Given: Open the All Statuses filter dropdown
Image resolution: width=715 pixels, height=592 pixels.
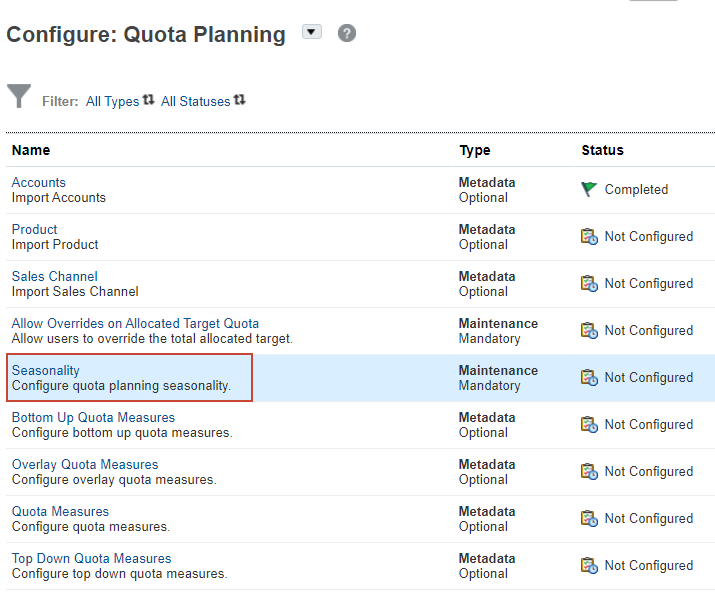Looking at the screenshot, I should coord(202,101).
